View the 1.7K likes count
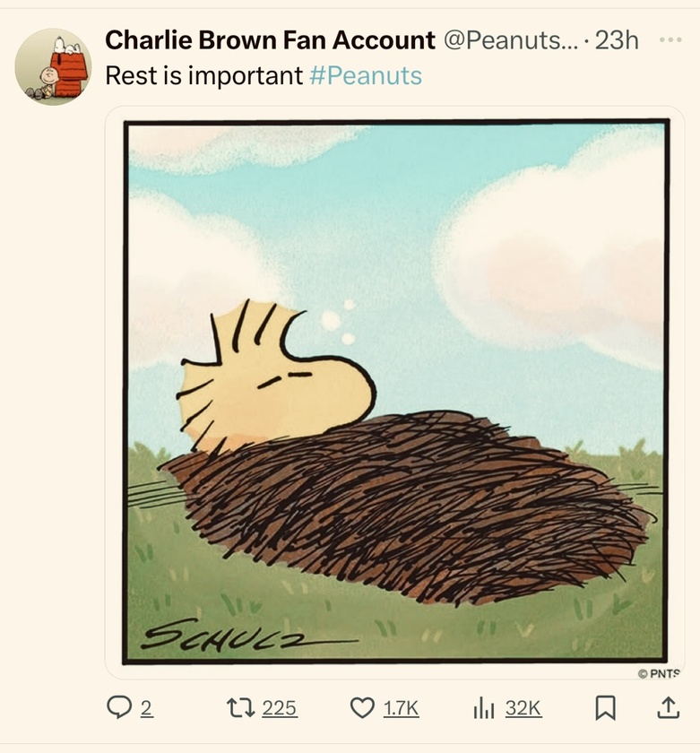Image resolution: width=700 pixels, height=753 pixels. point(401,708)
